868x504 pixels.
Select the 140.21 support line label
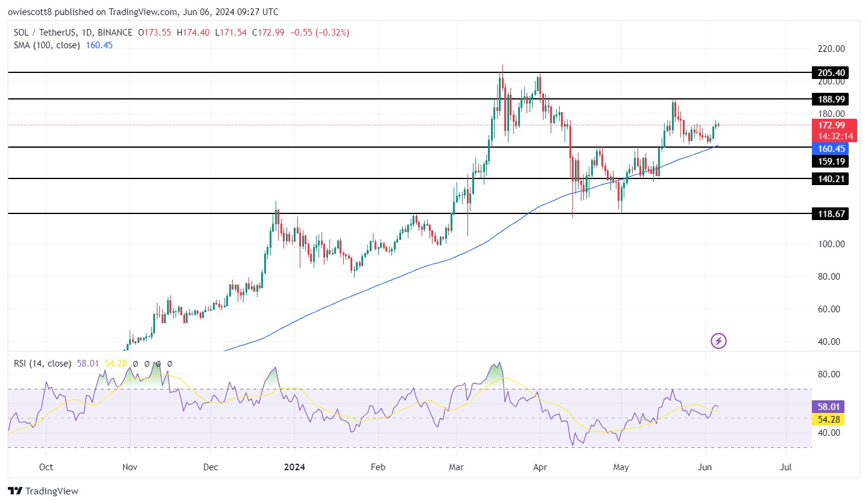tap(831, 178)
